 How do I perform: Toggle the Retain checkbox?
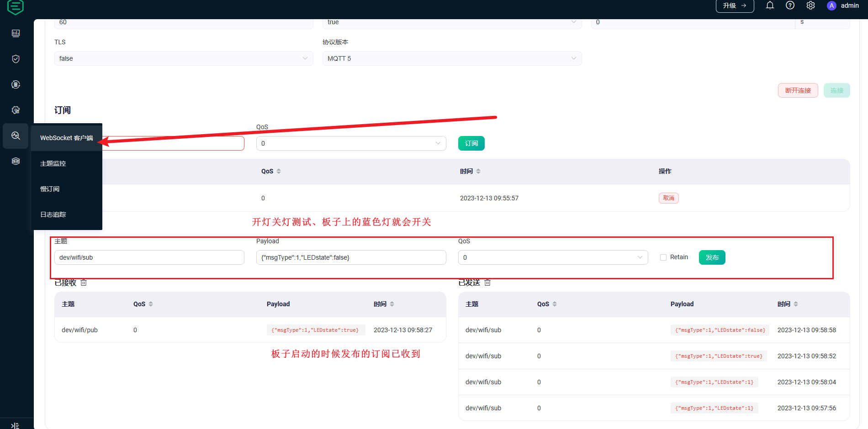pyautogui.click(x=663, y=257)
